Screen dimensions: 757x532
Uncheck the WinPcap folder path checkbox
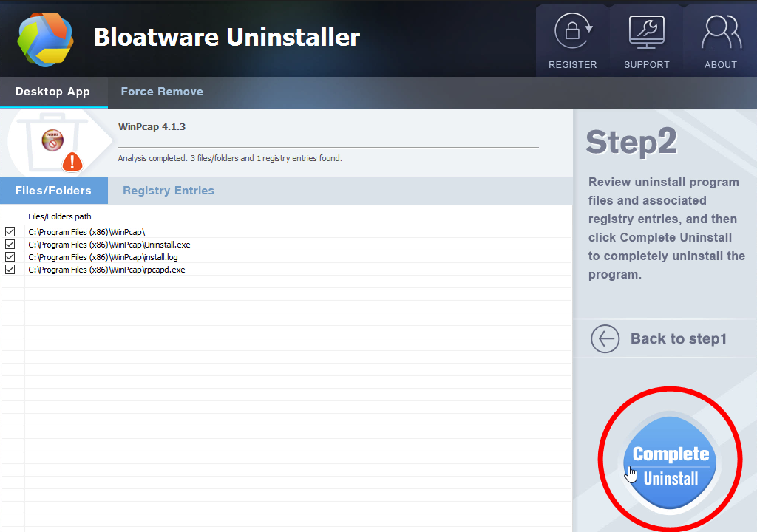10,232
